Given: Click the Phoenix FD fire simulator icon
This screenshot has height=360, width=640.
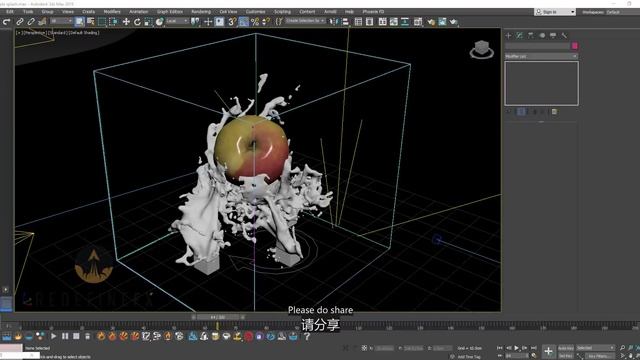Looking at the screenshot, I should 18,336.
